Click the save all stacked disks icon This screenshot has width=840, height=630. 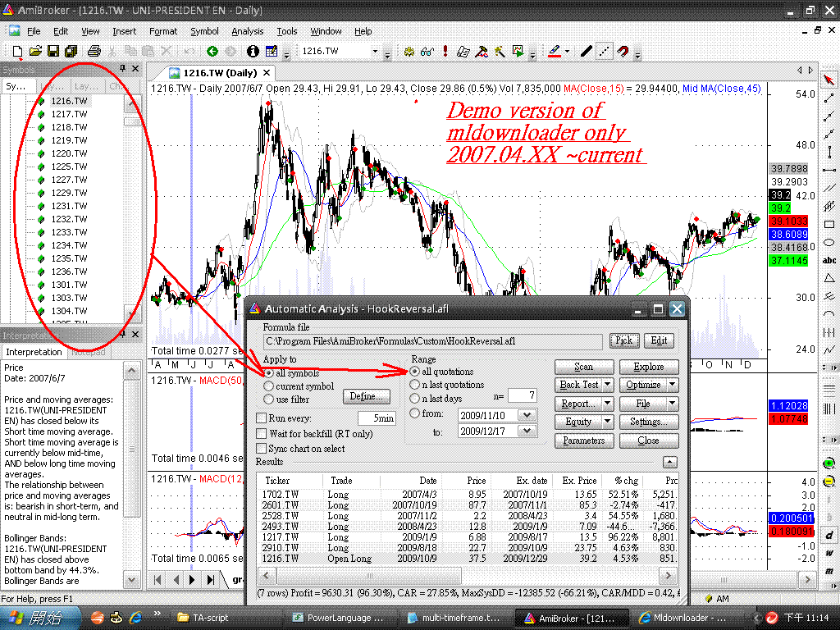coord(71,52)
